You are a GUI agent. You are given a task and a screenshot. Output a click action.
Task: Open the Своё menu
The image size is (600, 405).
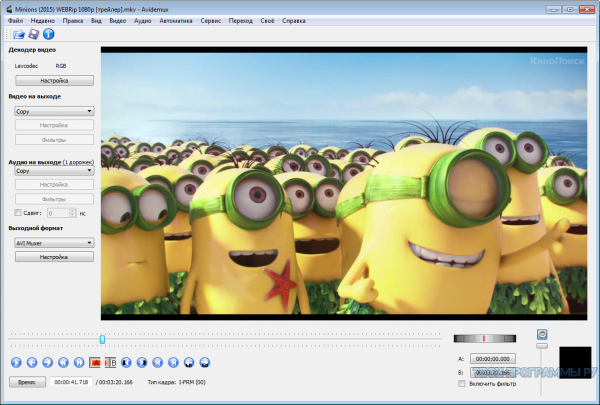[267, 21]
